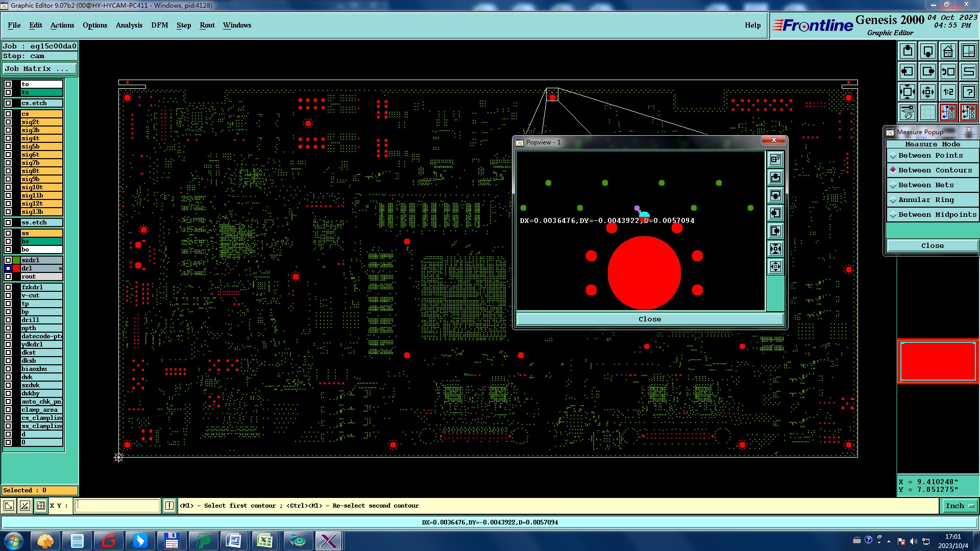This screenshot has height=551, width=980.
Task: Click the Home view icon
Action: [948, 51]
